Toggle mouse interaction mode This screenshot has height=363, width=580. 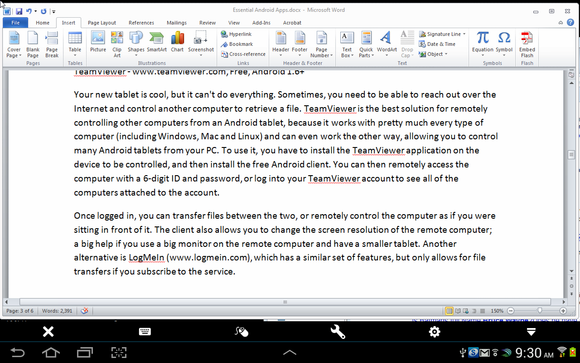click(241, 332)
